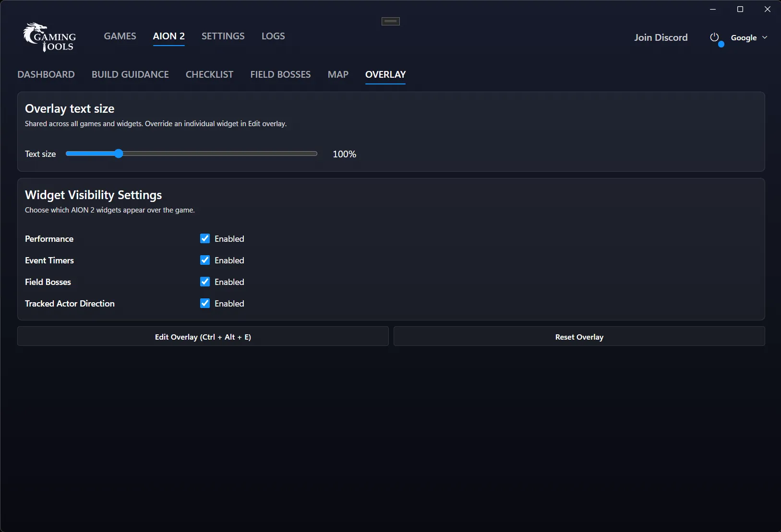Image resolution: width=781 pixels, height=532 pixels.
Task: Disable the Event Timers widget checkbox
Action: pyautogui.click(x=205, y=260)
